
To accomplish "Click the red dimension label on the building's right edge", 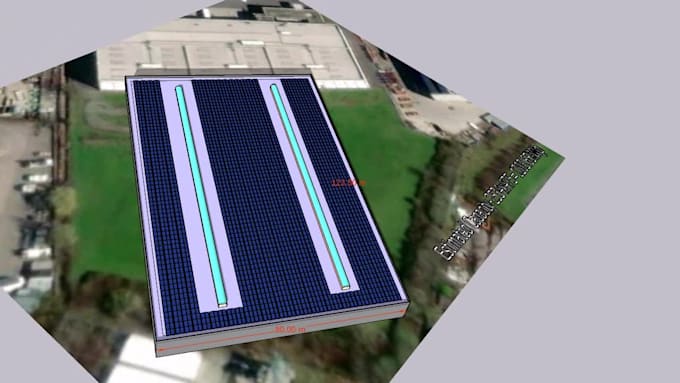I will tap(348, 183).
